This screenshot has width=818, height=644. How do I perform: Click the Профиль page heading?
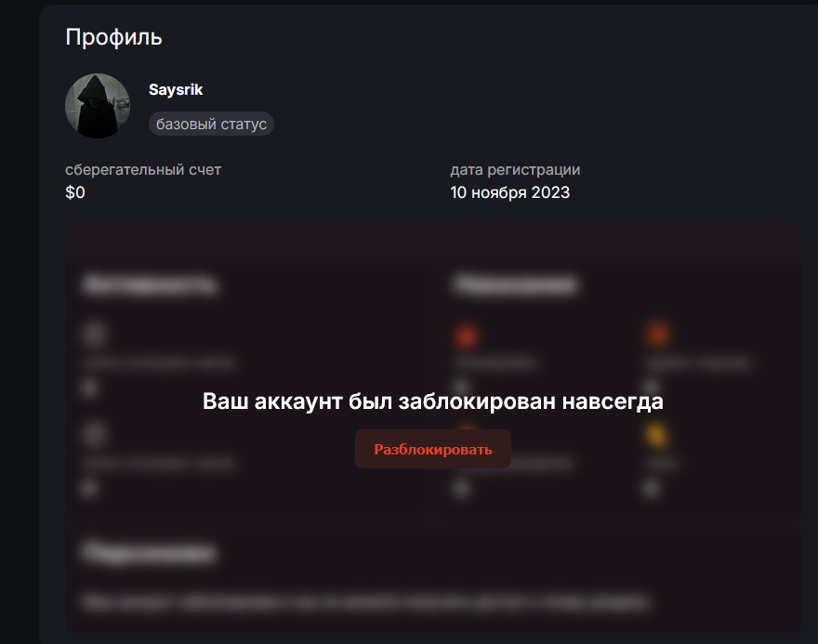tap(113, 37)
